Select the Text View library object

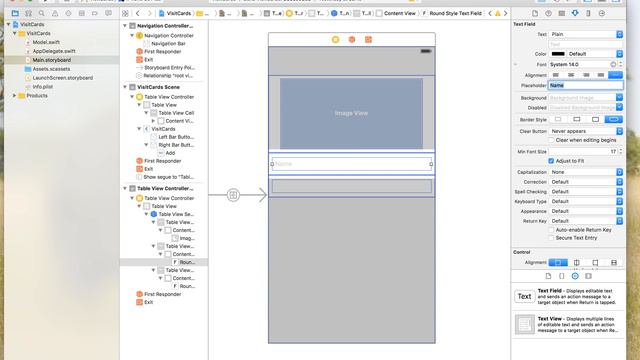[x=568, y=324]
